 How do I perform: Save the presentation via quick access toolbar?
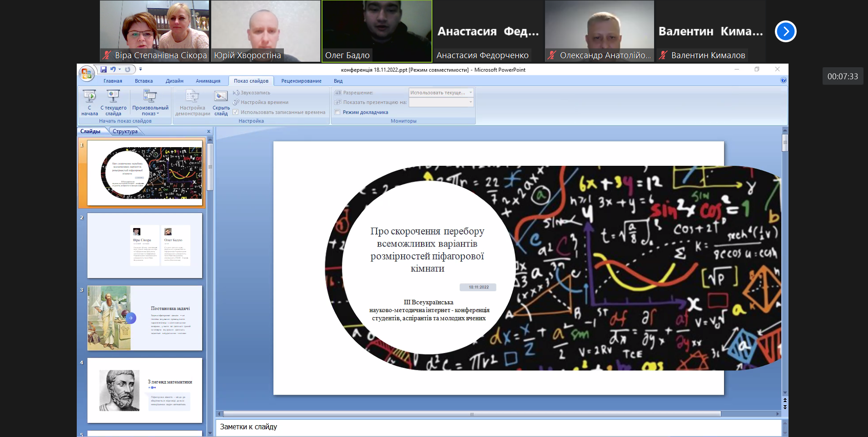[x=104, y=70]
